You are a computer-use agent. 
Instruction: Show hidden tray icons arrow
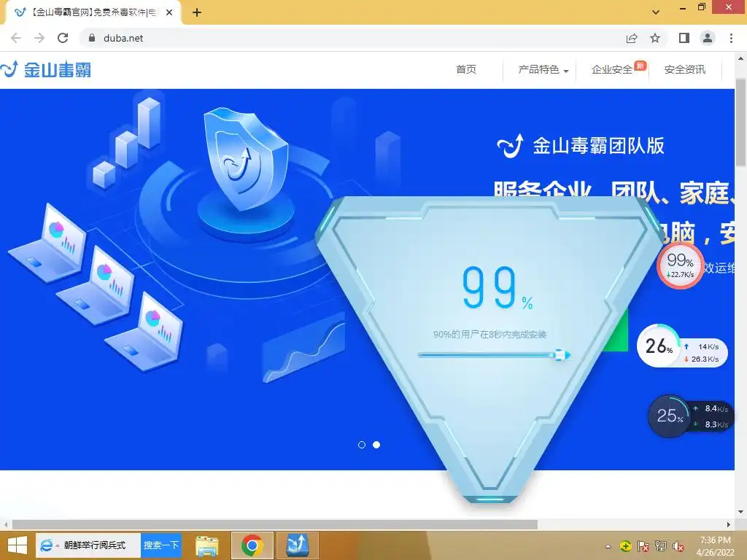608,546
